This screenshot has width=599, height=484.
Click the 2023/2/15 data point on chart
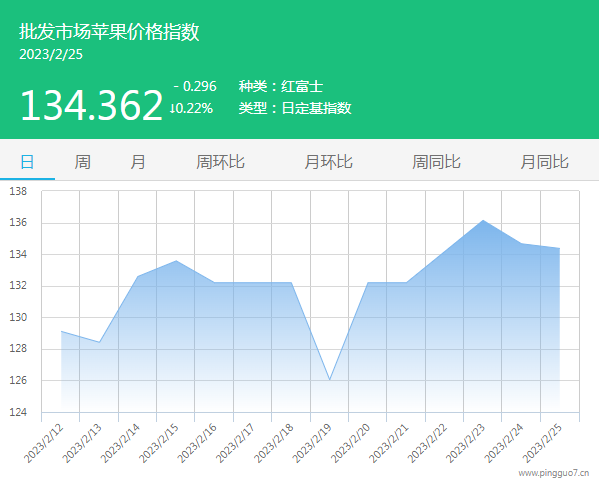point(176,261)
